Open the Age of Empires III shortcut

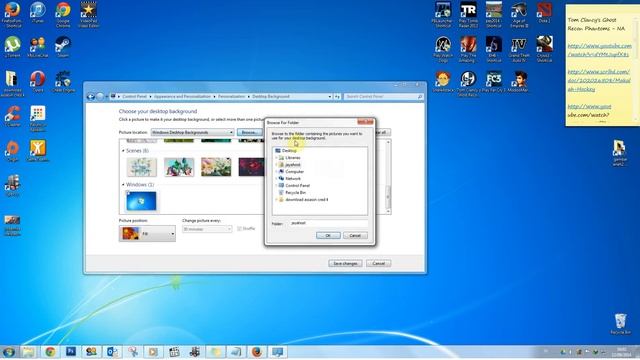pyautogui.click(x=519, y=15)
